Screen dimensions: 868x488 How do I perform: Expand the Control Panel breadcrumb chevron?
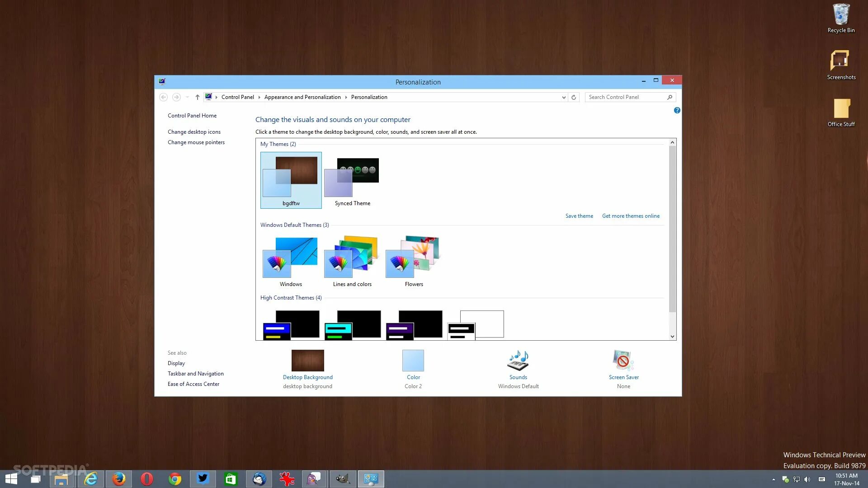tap(259, 97)
